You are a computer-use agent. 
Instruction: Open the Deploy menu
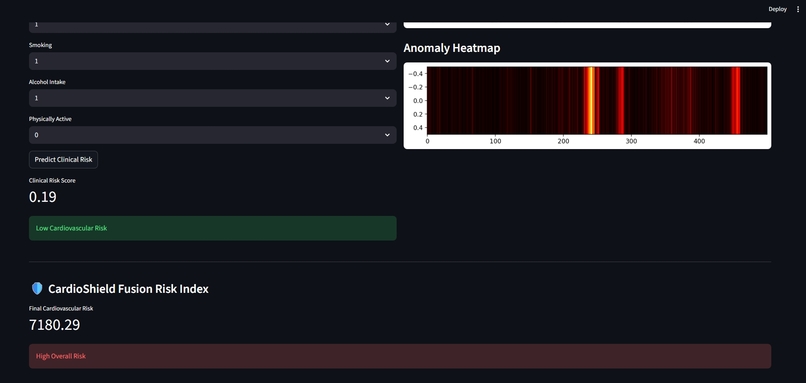[777, 9]
